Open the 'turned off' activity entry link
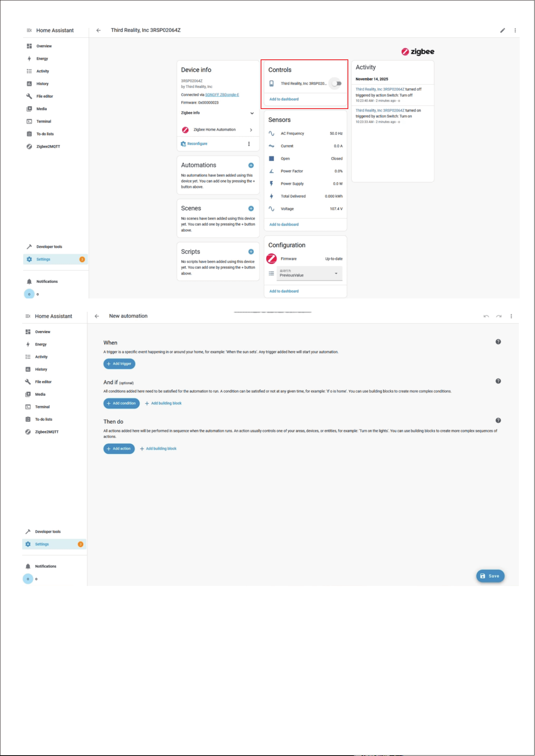This screenshot has height=756, width=535. point(380,89)
